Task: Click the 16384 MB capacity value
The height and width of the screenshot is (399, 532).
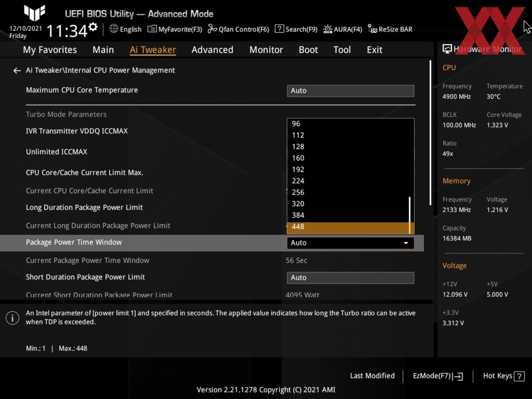Action: tap(457, 238)
